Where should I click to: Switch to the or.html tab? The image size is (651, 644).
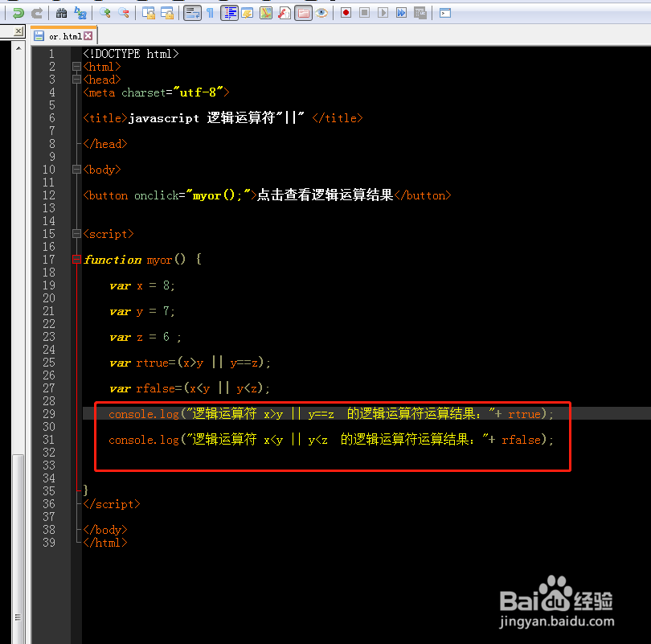pos(65,36)
